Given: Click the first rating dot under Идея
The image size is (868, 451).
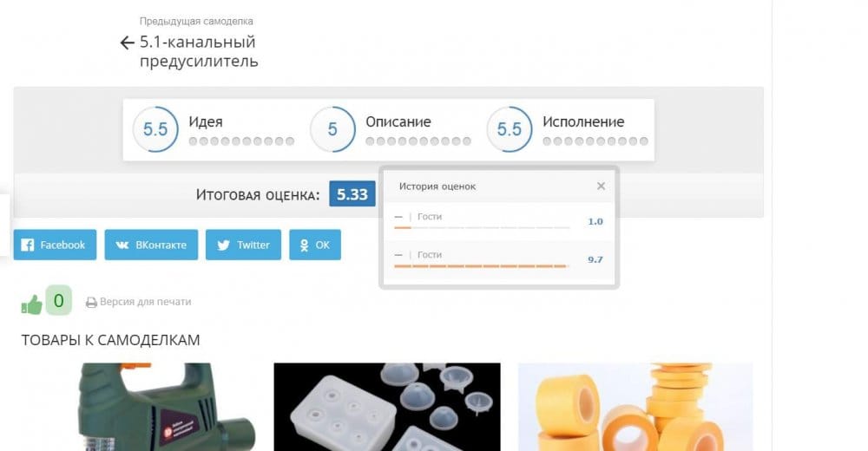Looking at the screenshot, I should coord(193,141).
